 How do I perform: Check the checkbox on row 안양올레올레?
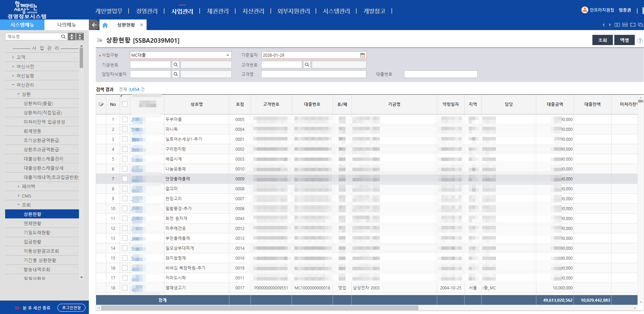[125, 178]
